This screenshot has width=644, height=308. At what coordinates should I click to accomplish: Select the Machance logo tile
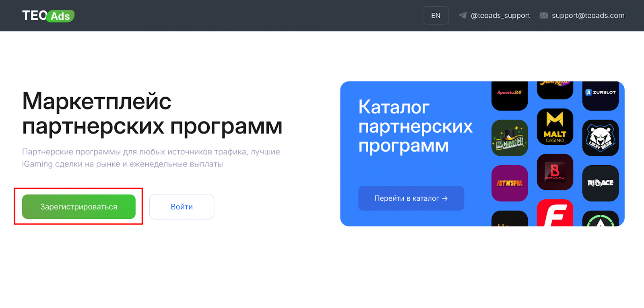point(510,138)
